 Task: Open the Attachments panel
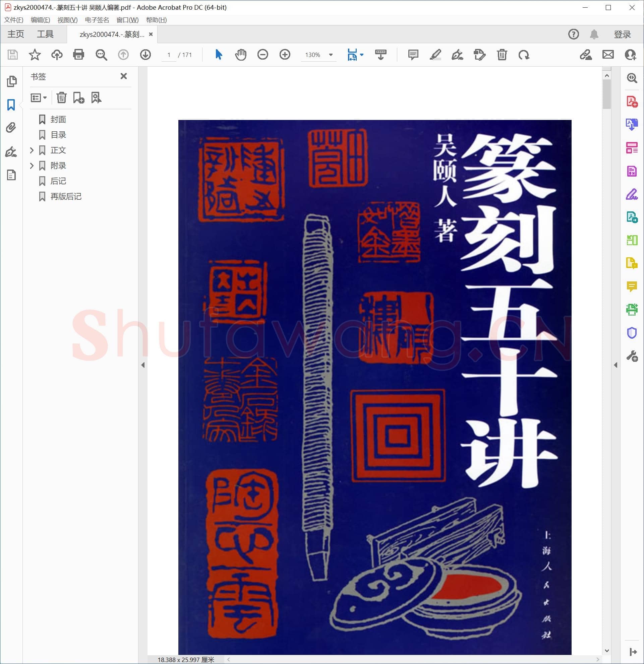10,128
